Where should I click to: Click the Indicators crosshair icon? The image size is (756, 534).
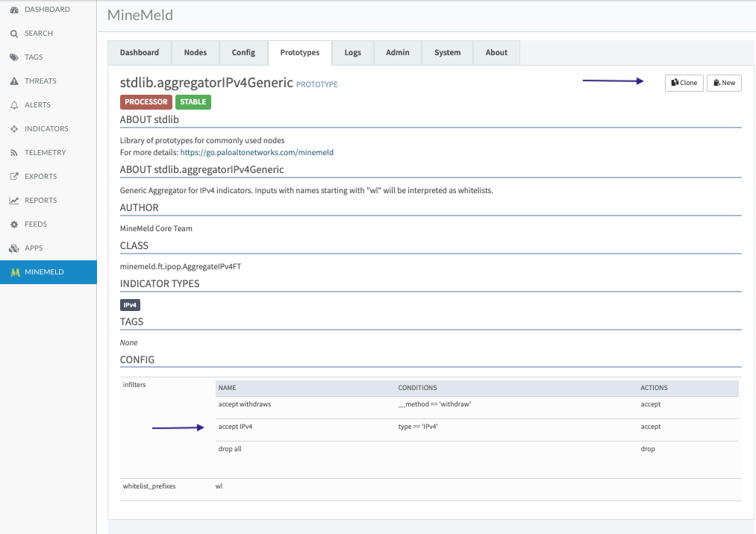click(x=14, y=129)
